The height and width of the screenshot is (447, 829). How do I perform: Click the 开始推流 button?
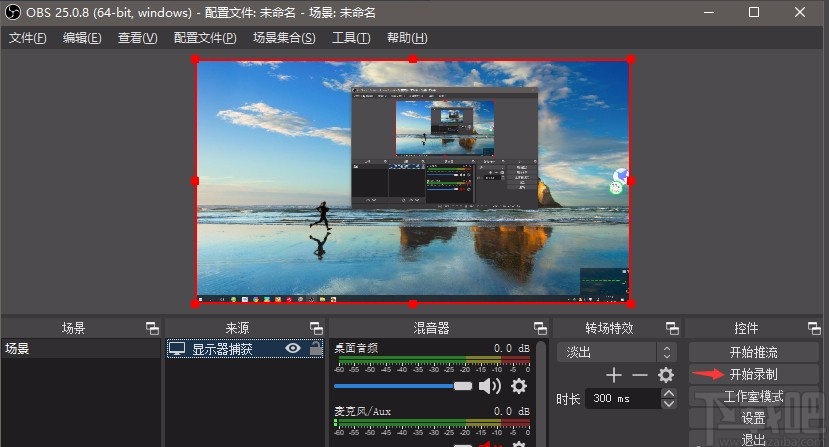click(753, 352)
